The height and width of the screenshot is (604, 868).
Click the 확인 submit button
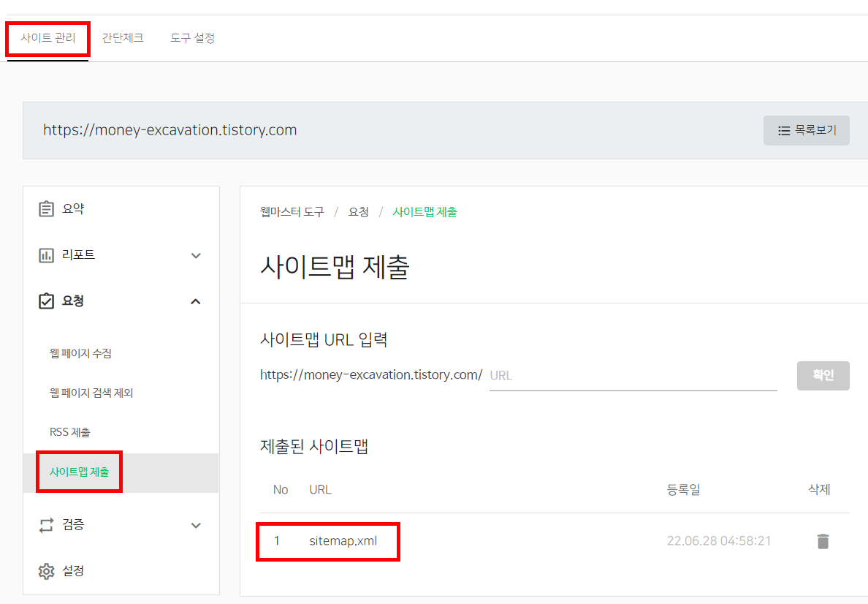pyautogui.click(x=823, y=376)
